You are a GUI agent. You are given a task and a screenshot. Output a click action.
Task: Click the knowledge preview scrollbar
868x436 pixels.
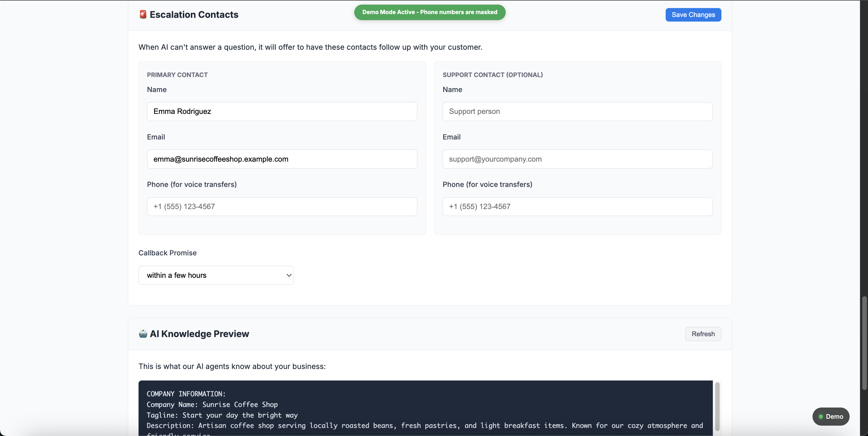(717, 406)
